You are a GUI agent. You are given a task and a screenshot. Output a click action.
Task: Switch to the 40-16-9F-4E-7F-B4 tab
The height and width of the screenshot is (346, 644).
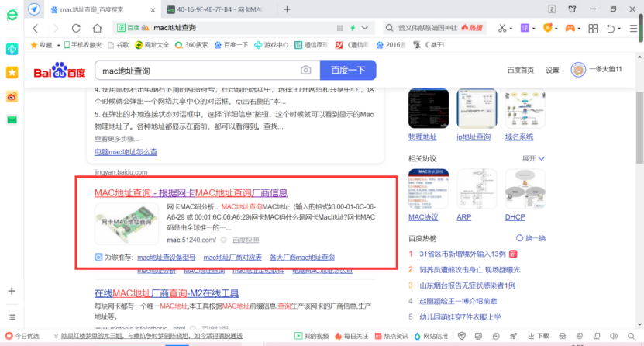pos(215,9)
